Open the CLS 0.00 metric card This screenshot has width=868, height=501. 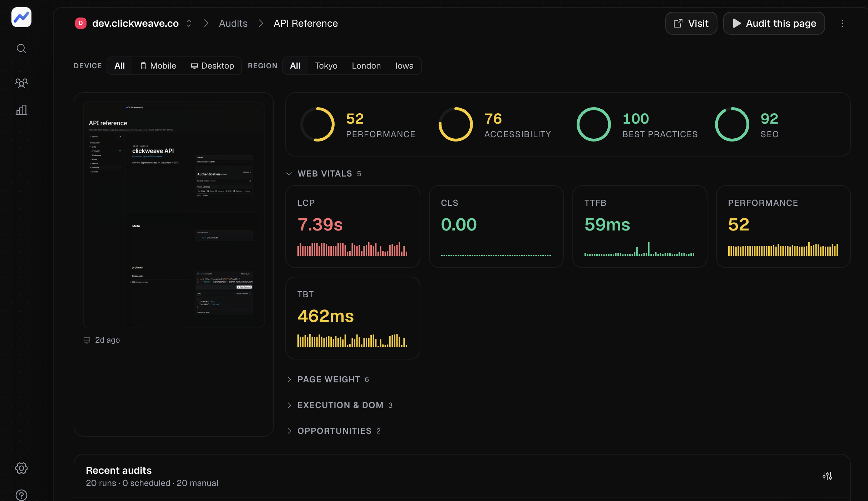click(x=496, y=227)
